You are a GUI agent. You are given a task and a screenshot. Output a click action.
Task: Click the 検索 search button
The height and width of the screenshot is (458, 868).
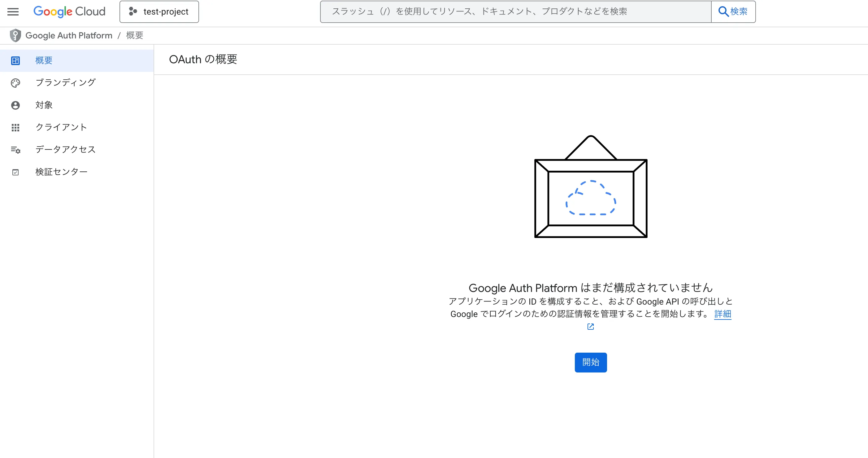click(733, 12)
